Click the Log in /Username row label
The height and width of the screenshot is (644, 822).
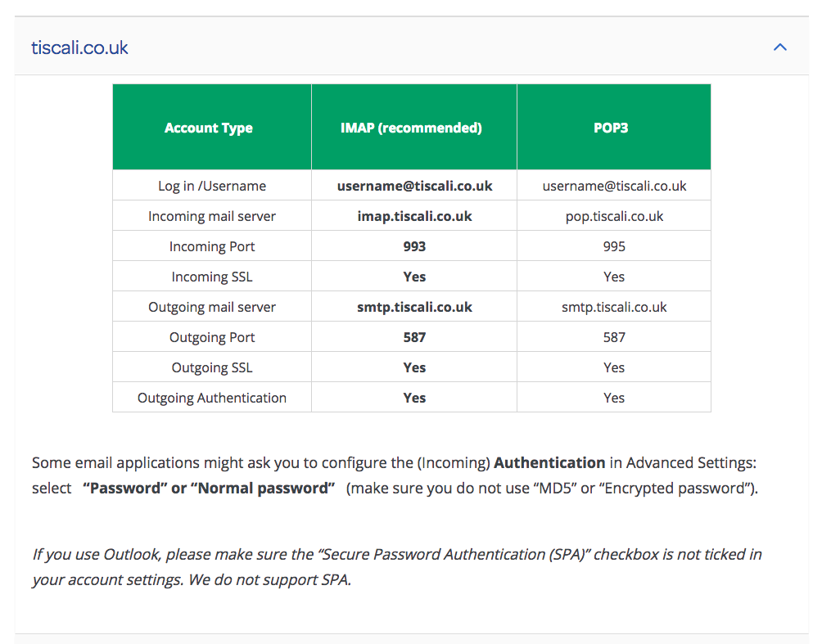pyautogui.click(x=212, y=186)
